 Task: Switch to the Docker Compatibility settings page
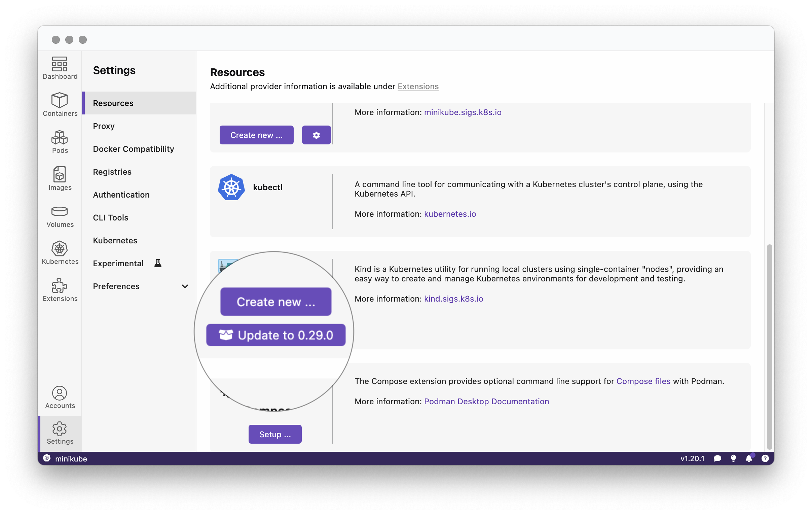(x=134, y=149)
